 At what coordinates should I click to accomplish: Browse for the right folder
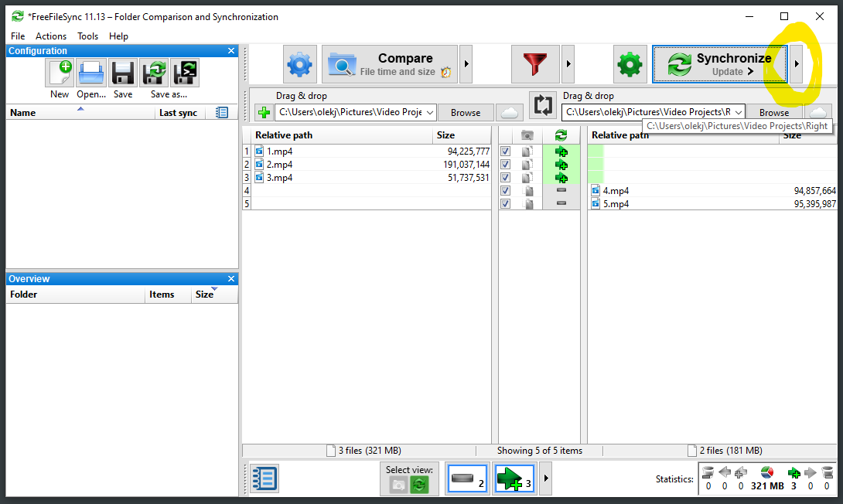[773, 112]
